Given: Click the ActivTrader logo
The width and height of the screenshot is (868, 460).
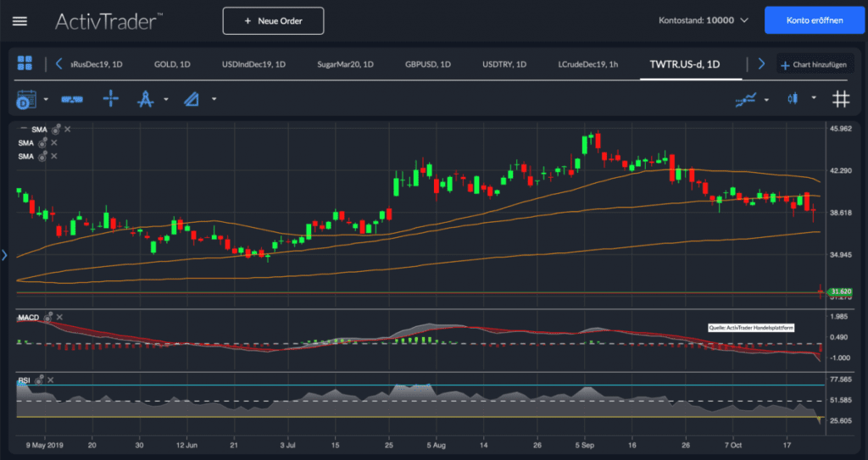Looking at the screenshot, I should (108, 21).
